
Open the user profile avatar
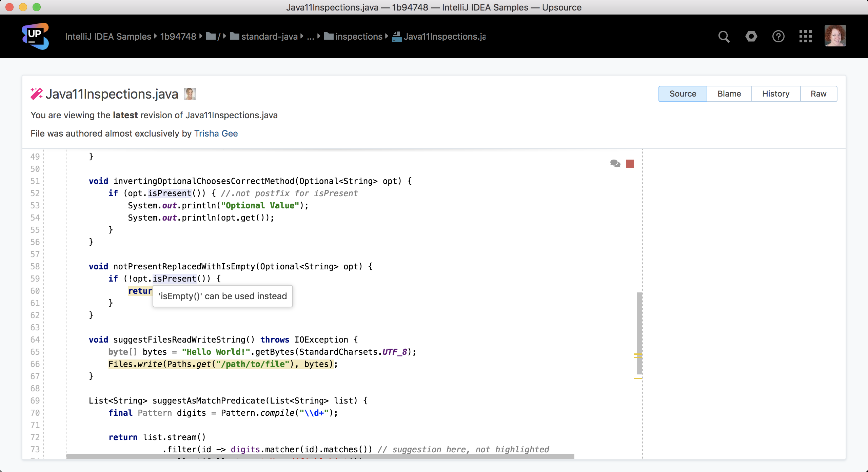coord(835,36)
